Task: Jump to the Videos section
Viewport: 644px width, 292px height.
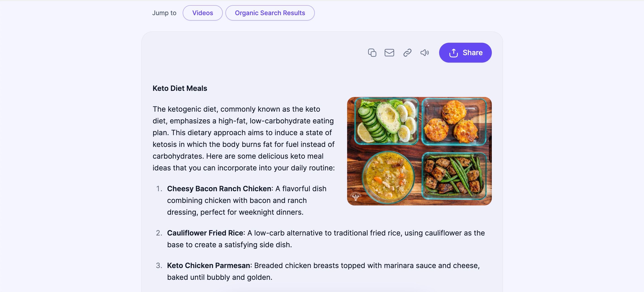Action: [x=203, y=13]
